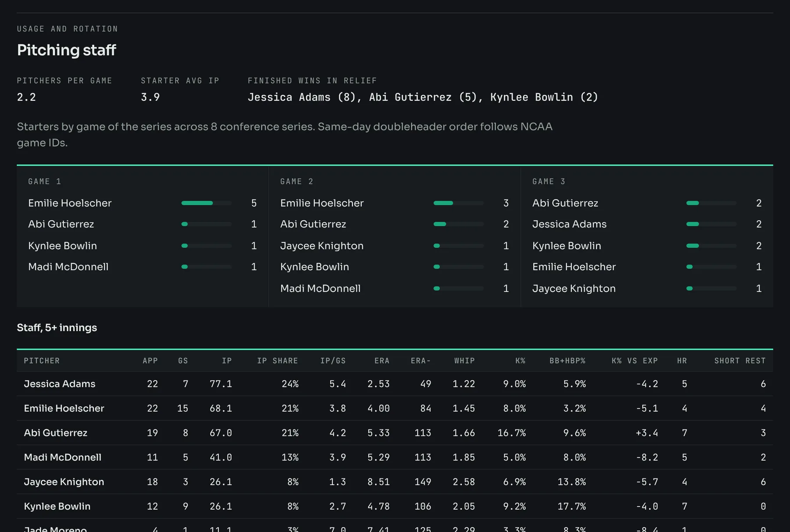Screen dimensions: 790x532
Task: Click the 'Staff, 5+ innings' subheading
Action: click(57, 328)
